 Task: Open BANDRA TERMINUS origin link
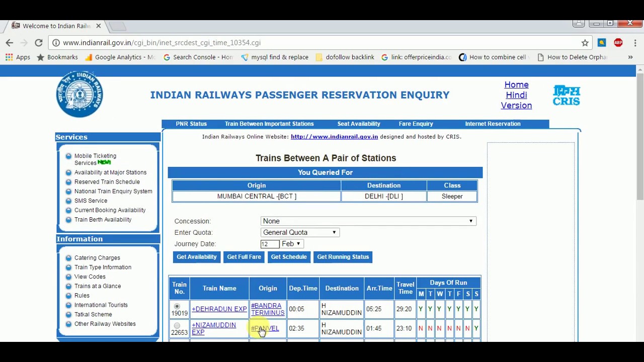[x=268, y=309]
